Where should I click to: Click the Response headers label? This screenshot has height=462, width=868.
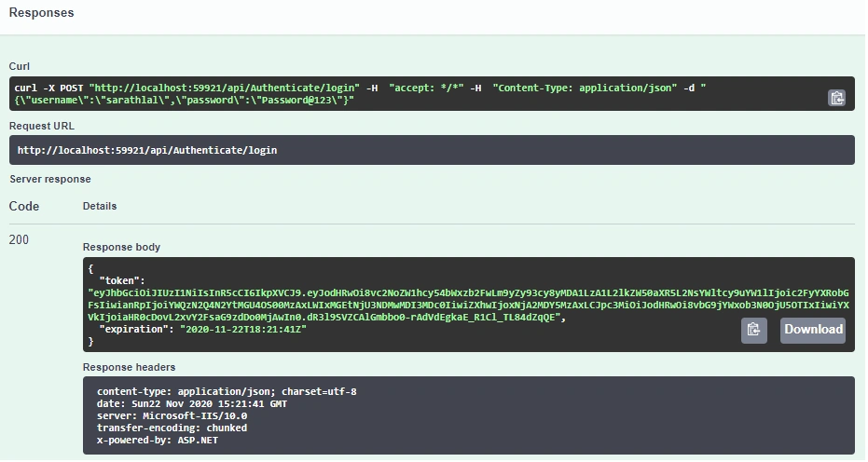pos(129,367)
